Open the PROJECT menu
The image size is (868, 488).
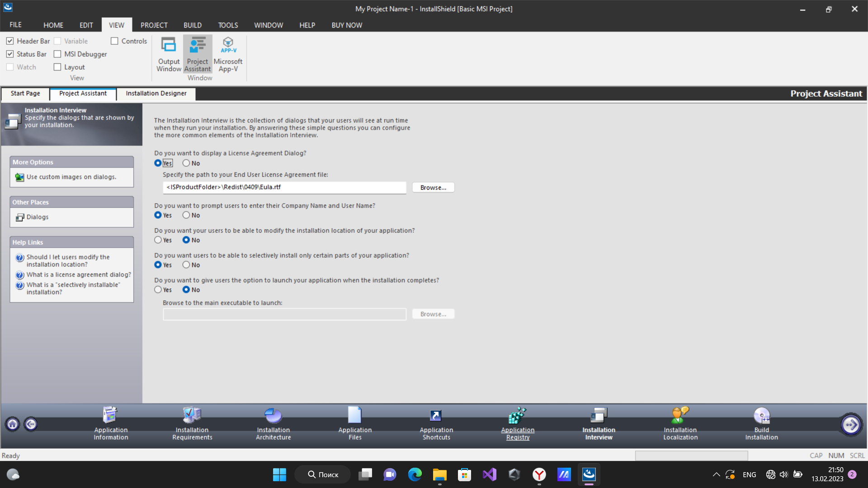pyautogui.click(x=154, y=25)
